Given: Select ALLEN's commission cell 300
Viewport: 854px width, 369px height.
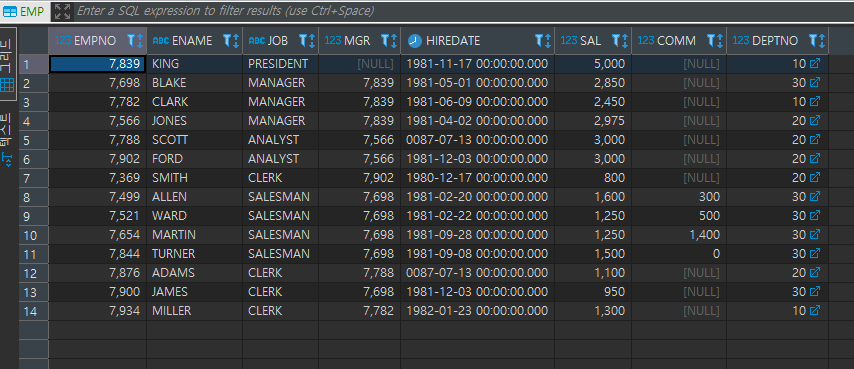Looking at the screenshot, I should tap(679, 196).
